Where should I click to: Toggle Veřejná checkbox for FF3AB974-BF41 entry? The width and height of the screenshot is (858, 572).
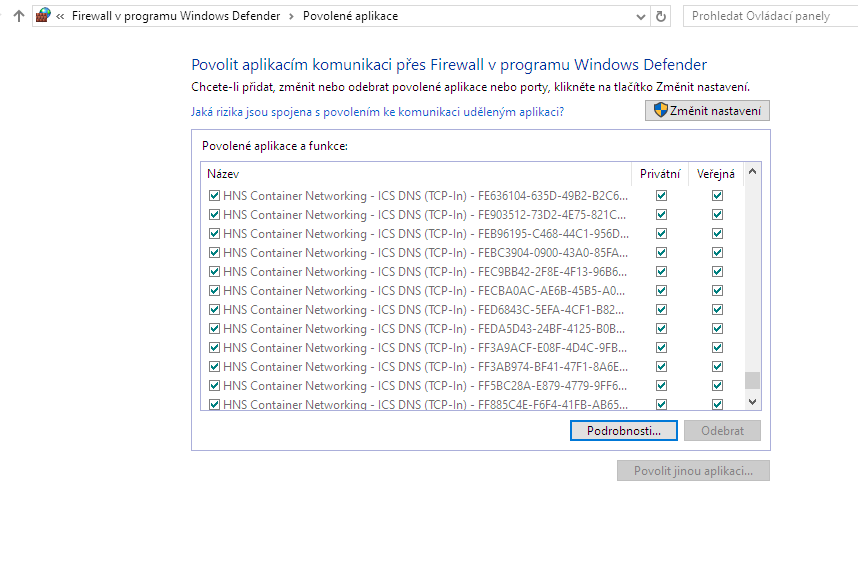pyautogui.click(x=717, y=366)
